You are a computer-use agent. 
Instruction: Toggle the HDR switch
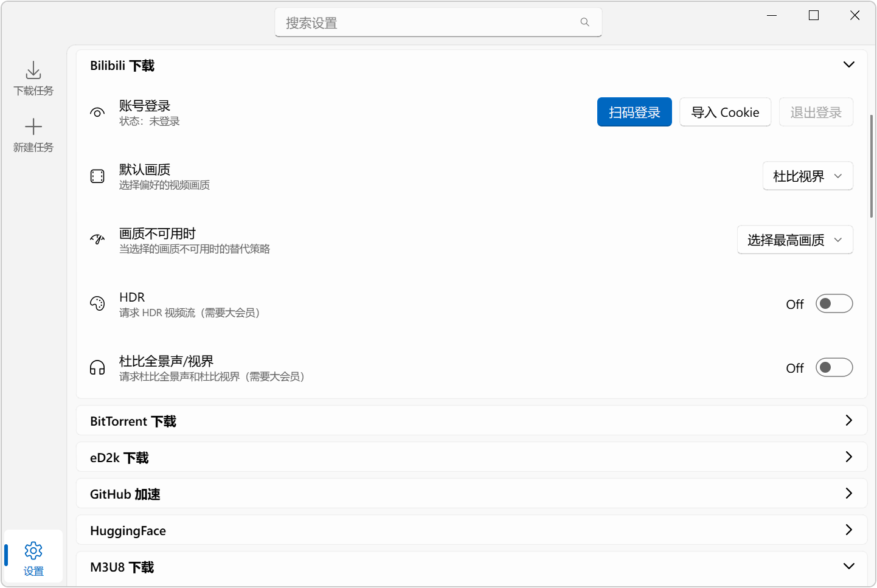[x=834, y=303]
